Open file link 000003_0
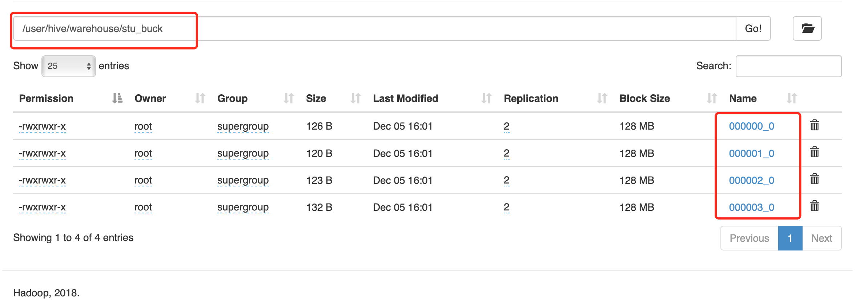This screenshot has height=300, width=868. click(x=751, y=208)
